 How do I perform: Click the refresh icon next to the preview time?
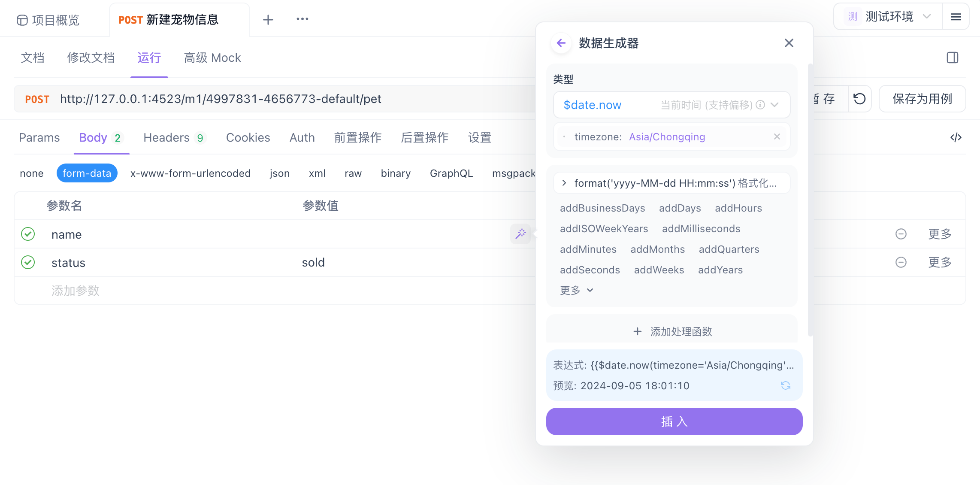click(786, 385)
